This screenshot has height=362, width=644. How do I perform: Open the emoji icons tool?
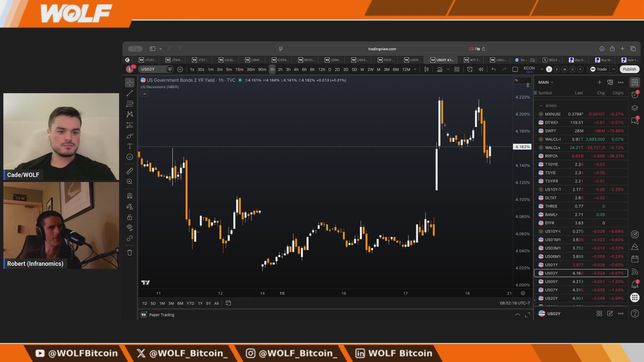tap(130, 157)
